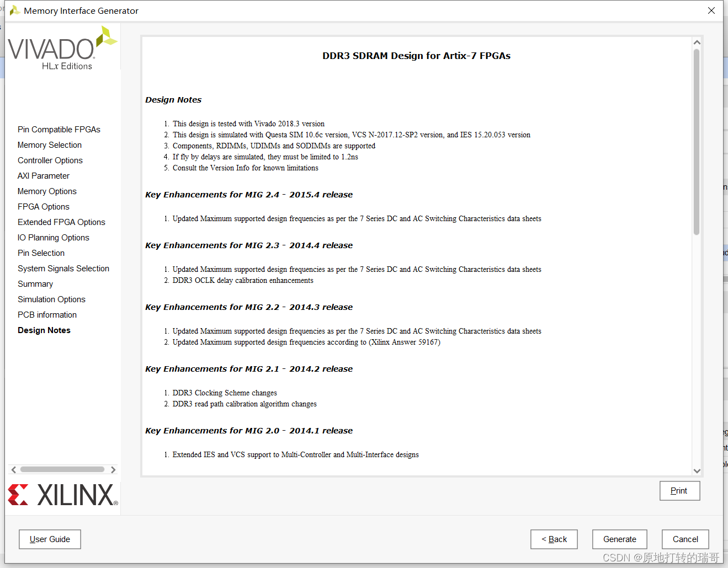
Task: Go Back to previous page
Action: (x=554, y=539)
